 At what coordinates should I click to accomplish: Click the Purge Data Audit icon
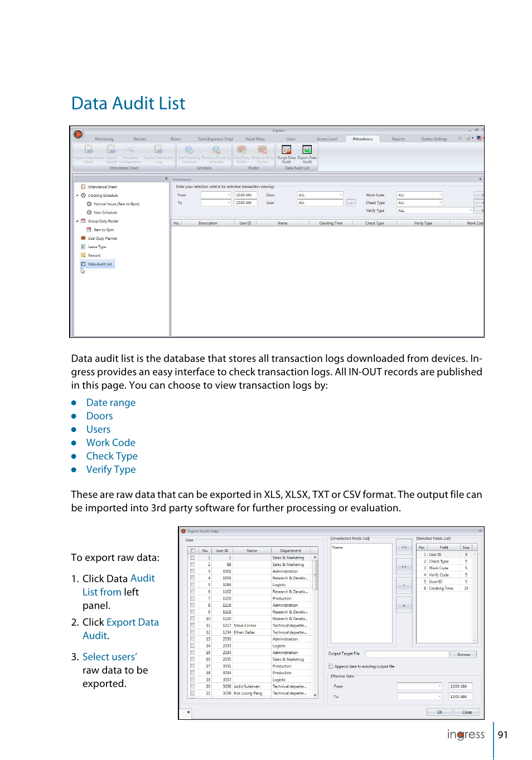click(287, 149)
